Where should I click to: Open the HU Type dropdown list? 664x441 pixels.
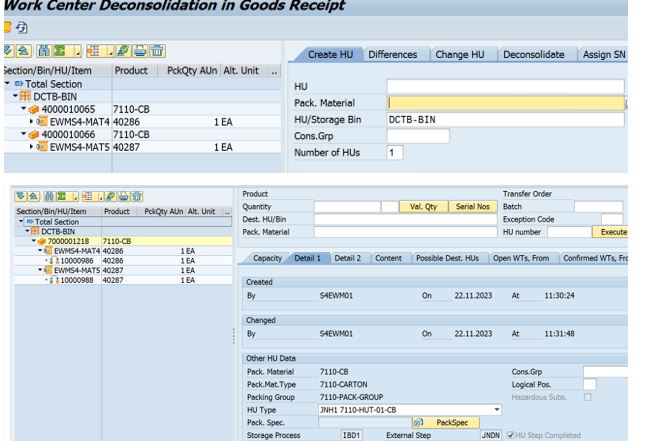click(x=497, y=410)
